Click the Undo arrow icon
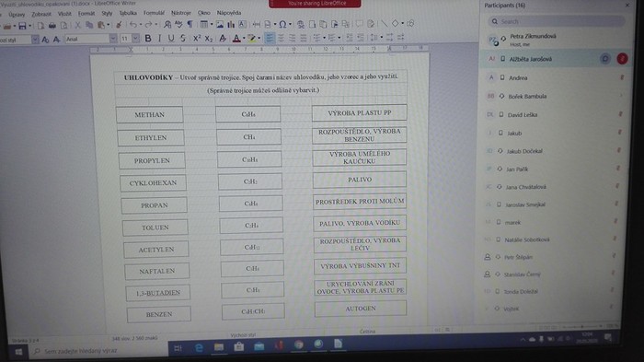644x362 pixels. pyautogui.click(x=132, y=25)
